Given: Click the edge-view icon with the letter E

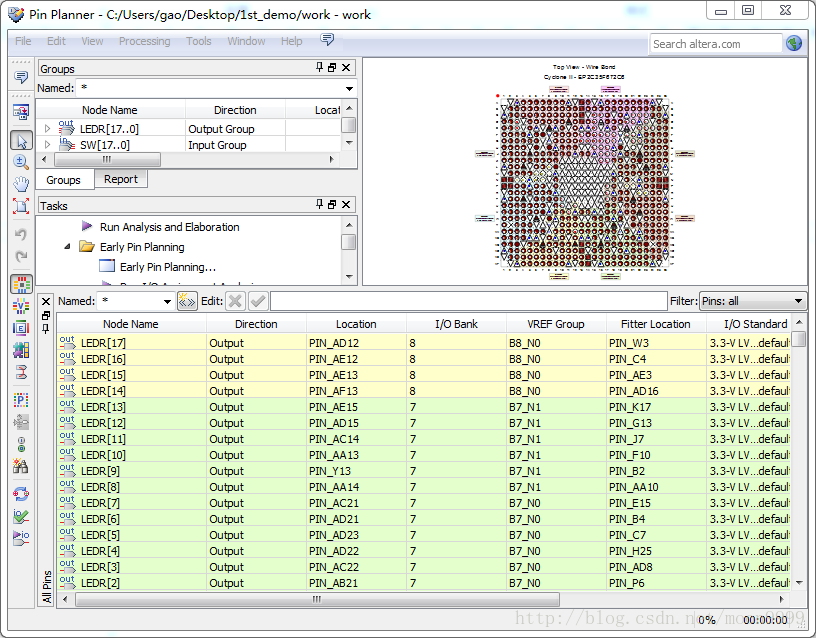Looking at the screenshot, I should click(21, 328).
